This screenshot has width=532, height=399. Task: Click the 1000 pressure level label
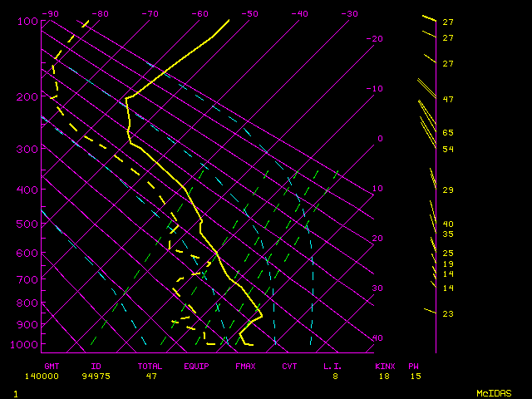pos(25,345)
